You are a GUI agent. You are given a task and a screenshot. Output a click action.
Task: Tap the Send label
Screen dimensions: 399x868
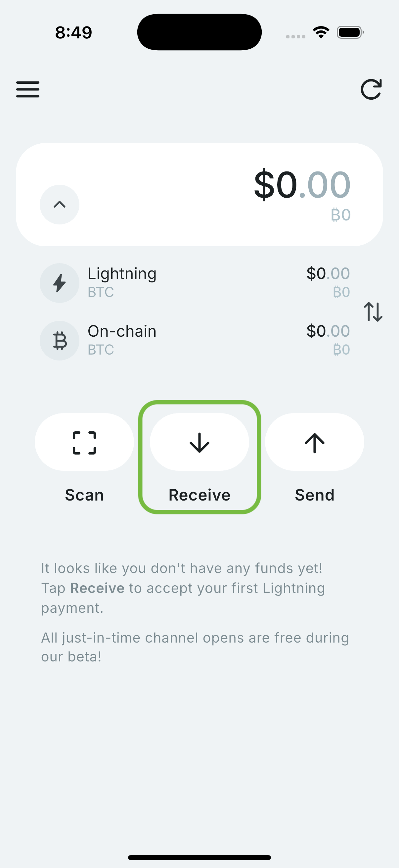[315, 495]
